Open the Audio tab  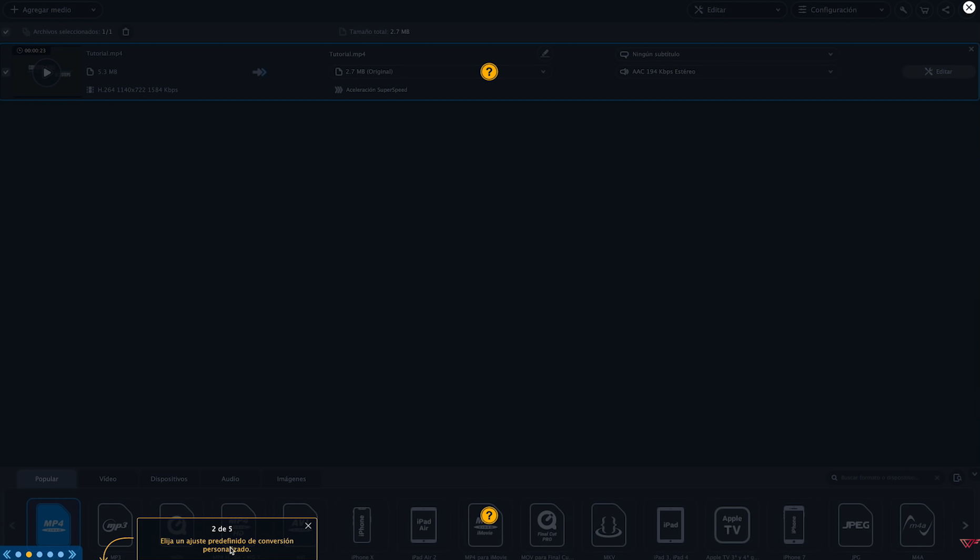coord(230,479)
